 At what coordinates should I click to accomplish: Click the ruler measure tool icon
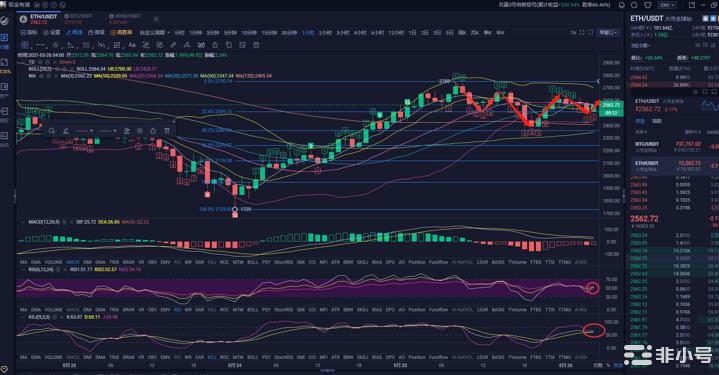(x=173, y=45)
